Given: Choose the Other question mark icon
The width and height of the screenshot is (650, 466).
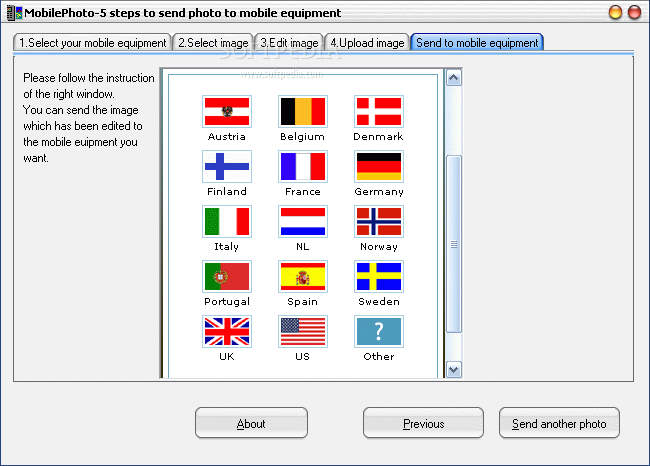Looking at the screenshot, I should pos(379,332).
